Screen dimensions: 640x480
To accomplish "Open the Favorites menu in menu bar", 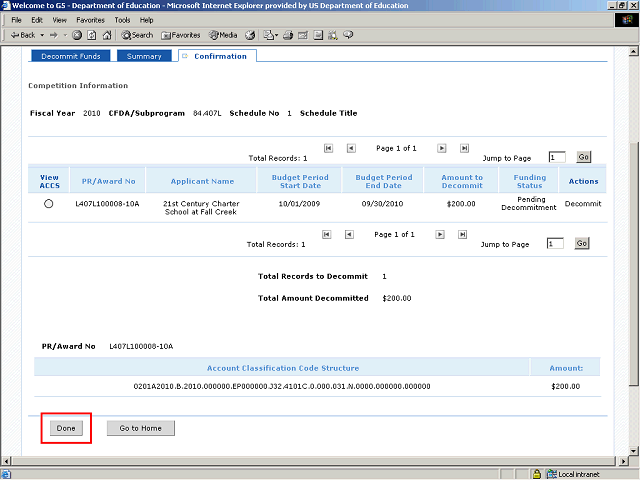I will tap(90, 20).
